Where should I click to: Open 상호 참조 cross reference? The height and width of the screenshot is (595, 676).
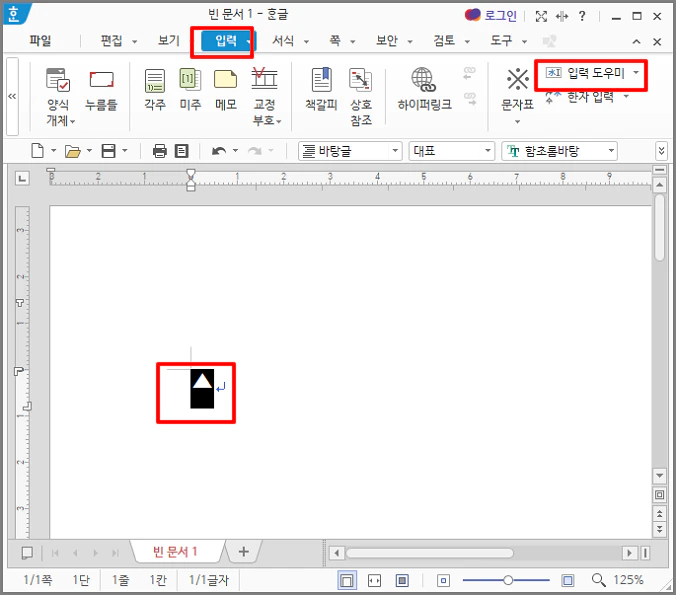(361, 97)
